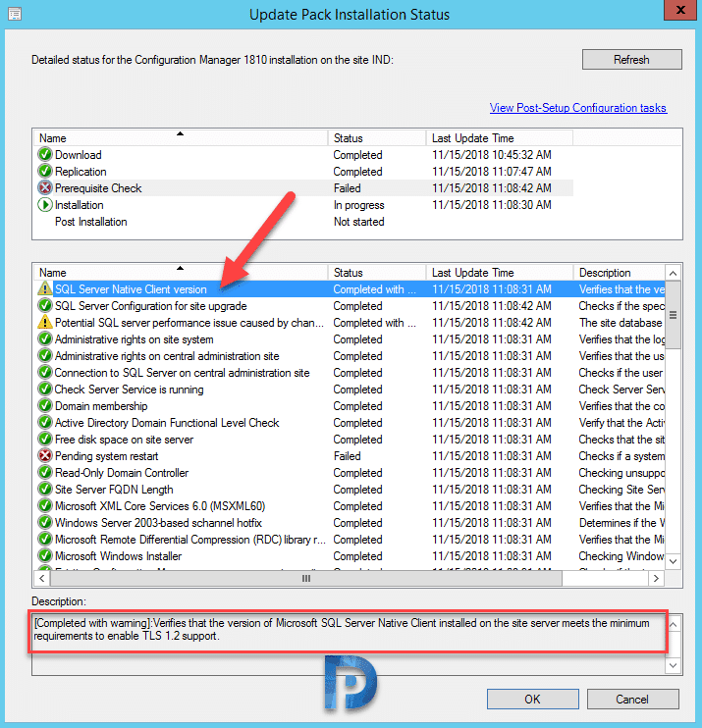702x728 pixels.
Task: Sort prerequisite list by Description column header
Action: click(620, 273)
